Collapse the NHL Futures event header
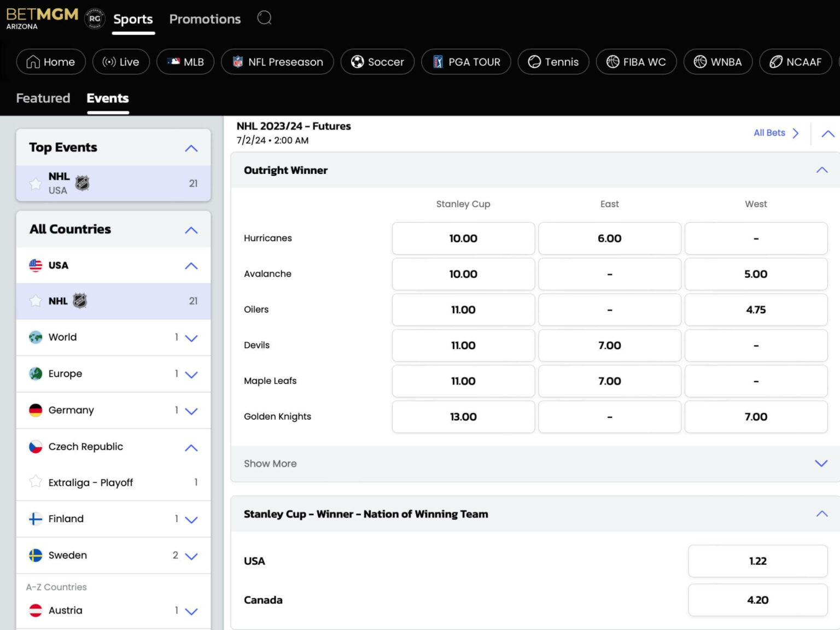The height and width of the screenshot is (630, 840). pyautogui.click(x=828, y=133)
